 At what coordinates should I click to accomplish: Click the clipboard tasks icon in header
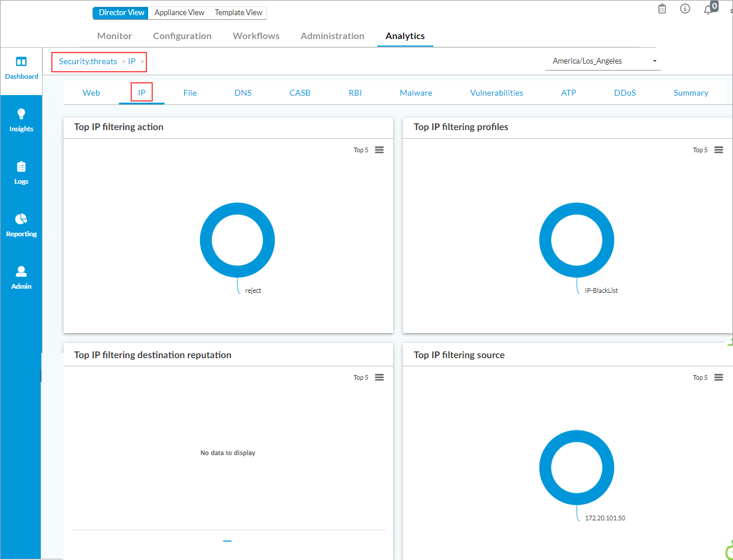[x=662, y=9]
